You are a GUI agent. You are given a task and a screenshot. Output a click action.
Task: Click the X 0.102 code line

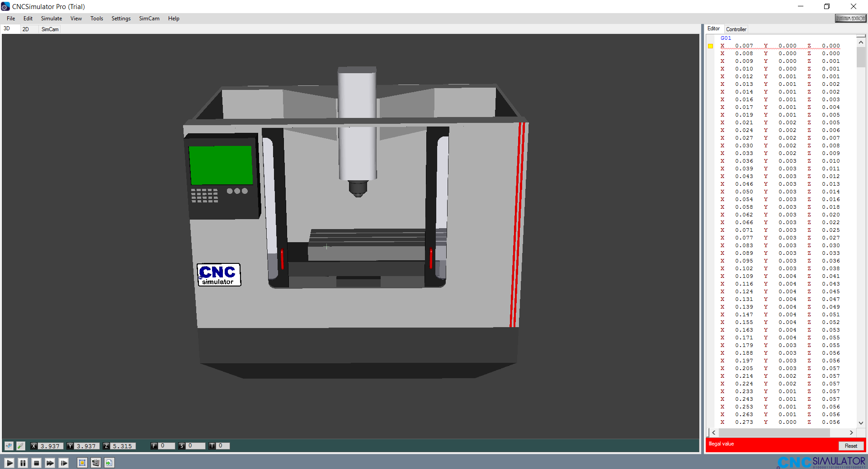(780, 269)
